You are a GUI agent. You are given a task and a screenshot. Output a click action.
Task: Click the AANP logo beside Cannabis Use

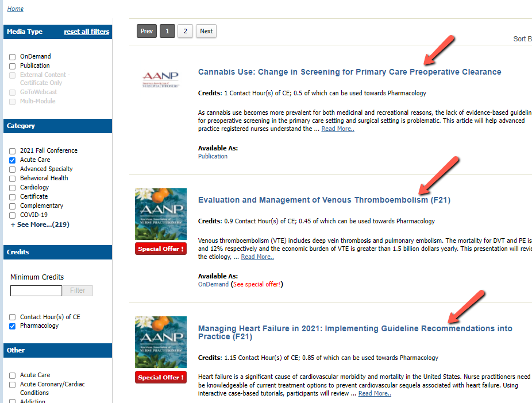tap(160, 80)
